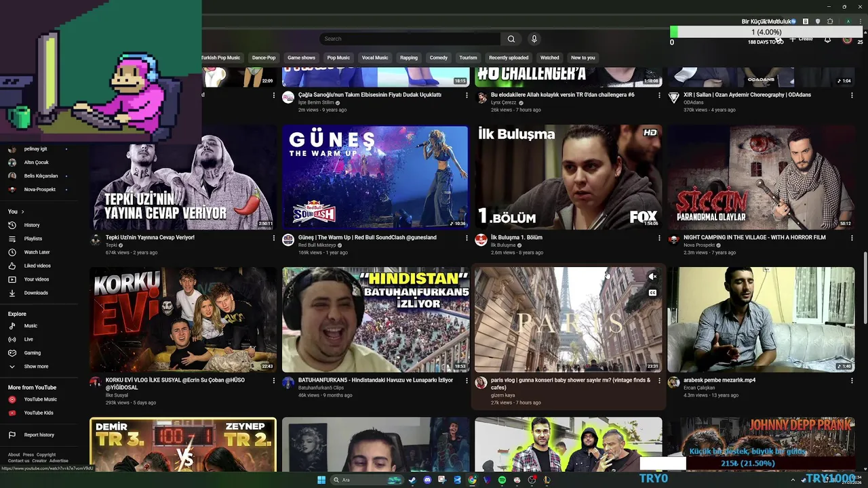This screenshot has width=868, height=488.
Task: Click the shield extension icon in Chrome toolbar
Action: [818, 22]
